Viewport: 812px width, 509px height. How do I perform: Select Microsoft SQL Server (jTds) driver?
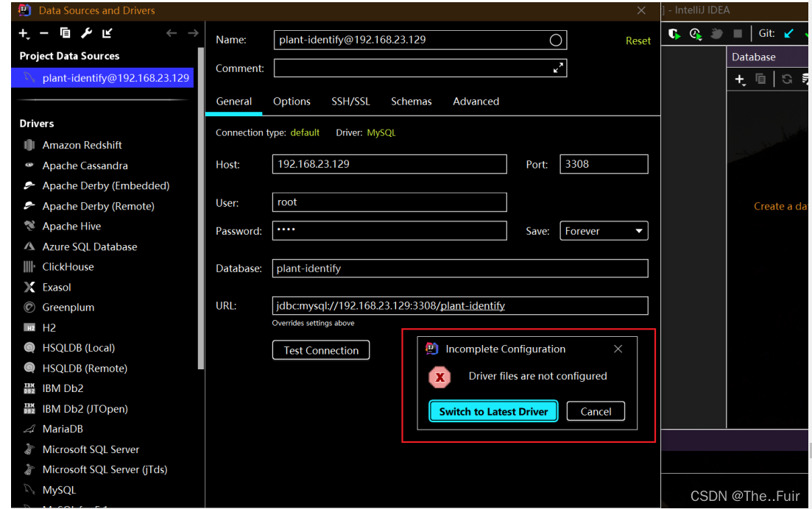pos(105,470)
